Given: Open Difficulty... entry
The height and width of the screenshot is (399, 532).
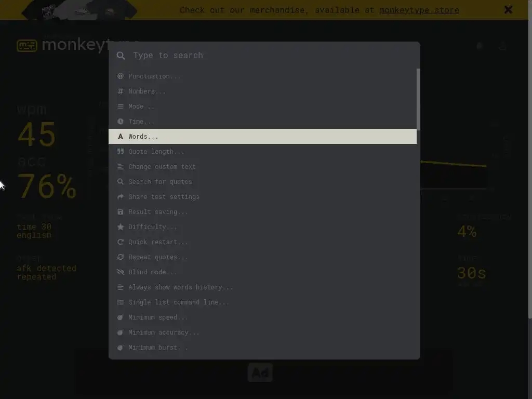Looking at the screenshot, I should [x=262, y=227].
